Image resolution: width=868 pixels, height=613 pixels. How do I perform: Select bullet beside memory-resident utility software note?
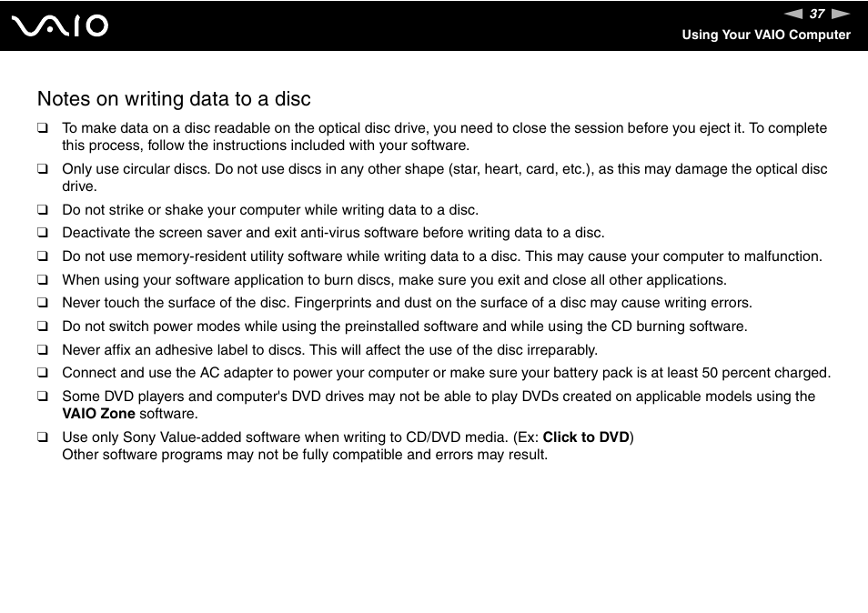tap(43, 256)
